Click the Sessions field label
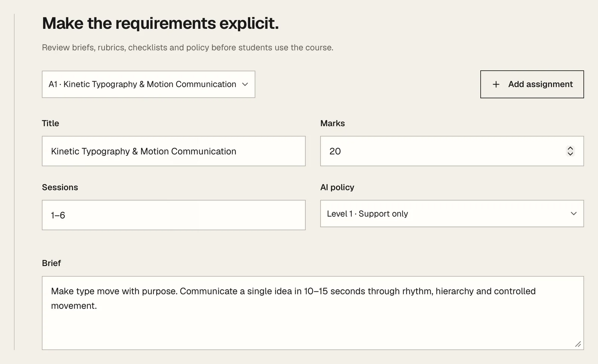 [x=60, y=187]
